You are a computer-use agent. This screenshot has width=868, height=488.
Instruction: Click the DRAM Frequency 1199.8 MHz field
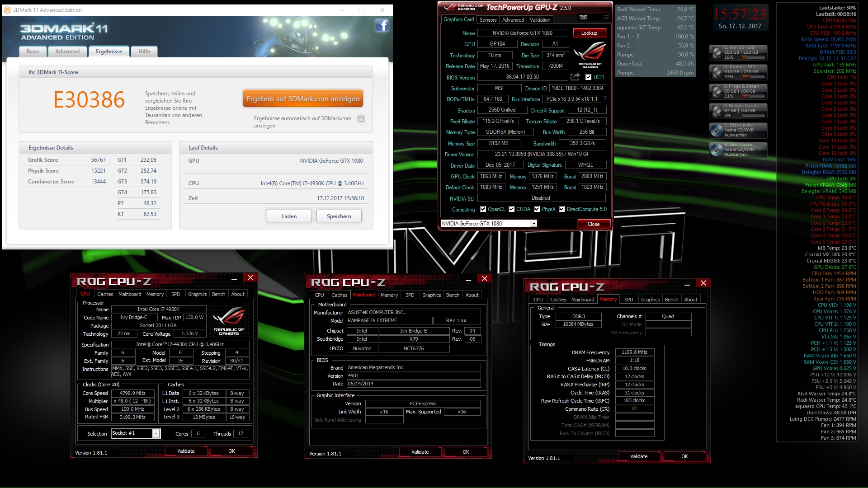(634, 352)
